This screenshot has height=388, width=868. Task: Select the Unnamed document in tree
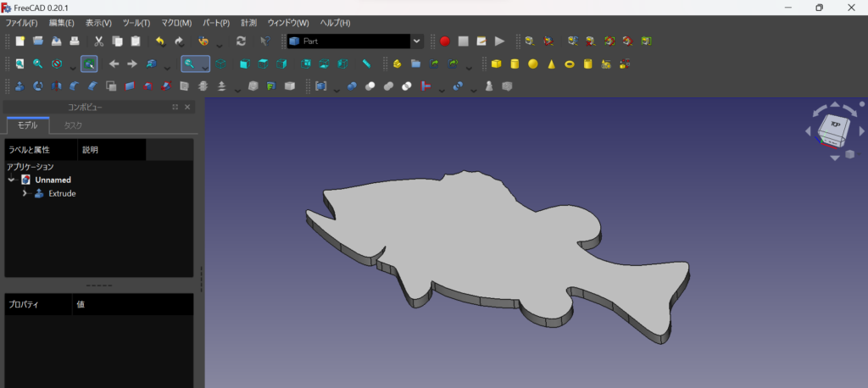(53, 180)
